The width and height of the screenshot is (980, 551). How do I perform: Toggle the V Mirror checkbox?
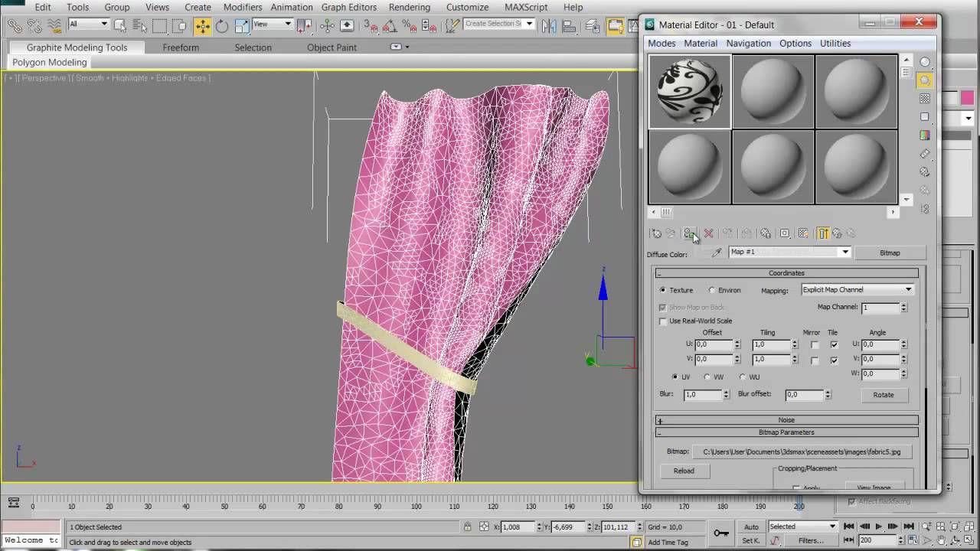[815, 360]
